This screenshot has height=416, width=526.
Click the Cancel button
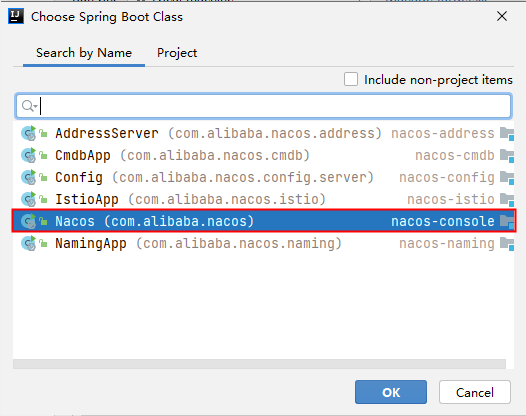(x=475, y=392)
